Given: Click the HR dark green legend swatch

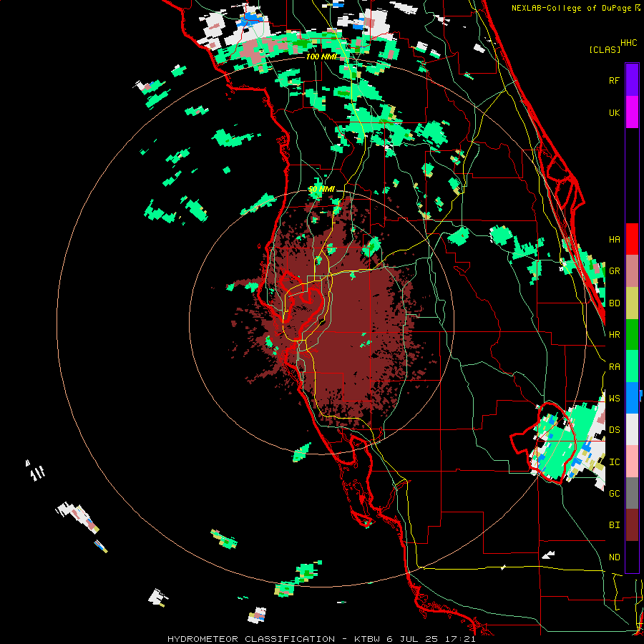Looking at the screenshot, I should click(x=632, y=335).
